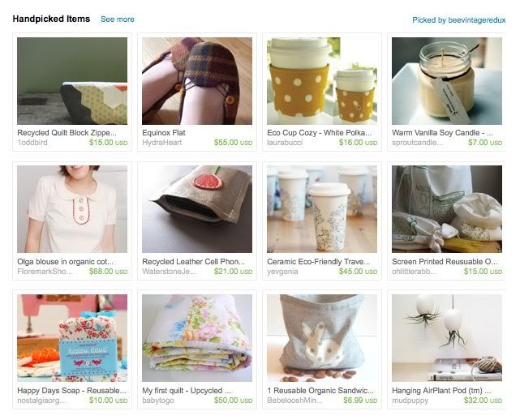Viewport: 520px width, 420px height.
Task: Select the Hanging AirPlant Pod photo
Action: click(x=447, y=338)
